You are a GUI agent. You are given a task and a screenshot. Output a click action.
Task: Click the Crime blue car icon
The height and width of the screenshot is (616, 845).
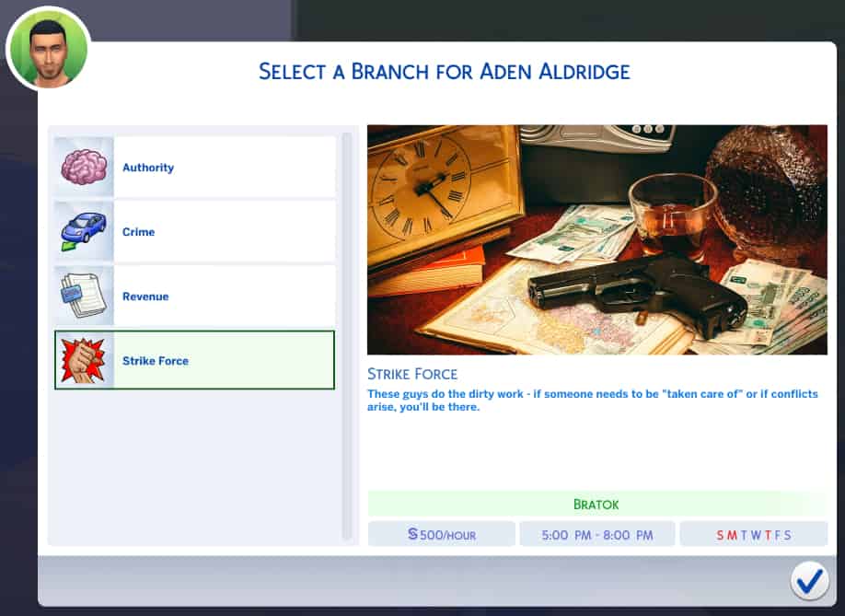[84, 232]
